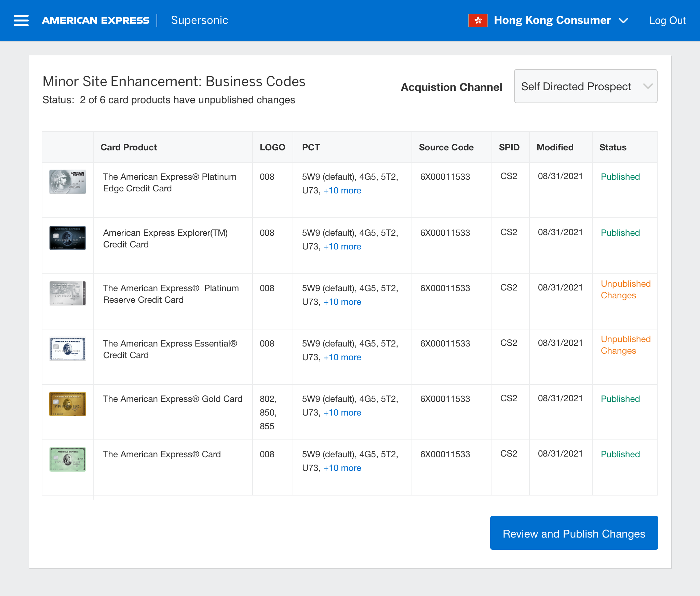Open the Platinum Reserve card thumbnail

coord(67,293)
